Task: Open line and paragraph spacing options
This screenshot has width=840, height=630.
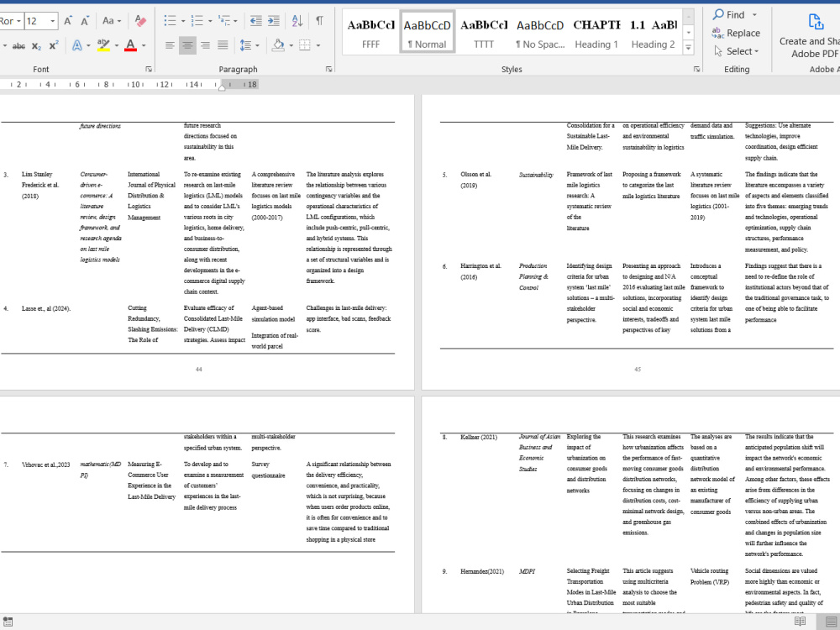Action: [x=249, y=45]
